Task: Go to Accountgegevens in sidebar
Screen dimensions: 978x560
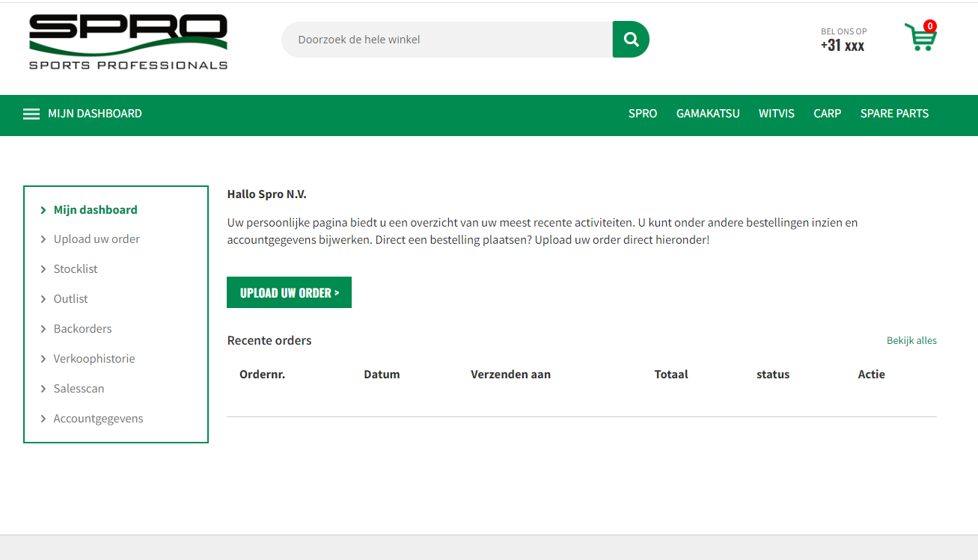Action: 98,419
